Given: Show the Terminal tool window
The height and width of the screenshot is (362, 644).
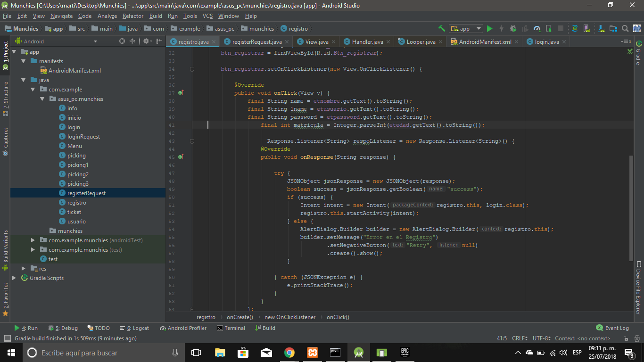Looking at the screenshot, I should point(231,328).
